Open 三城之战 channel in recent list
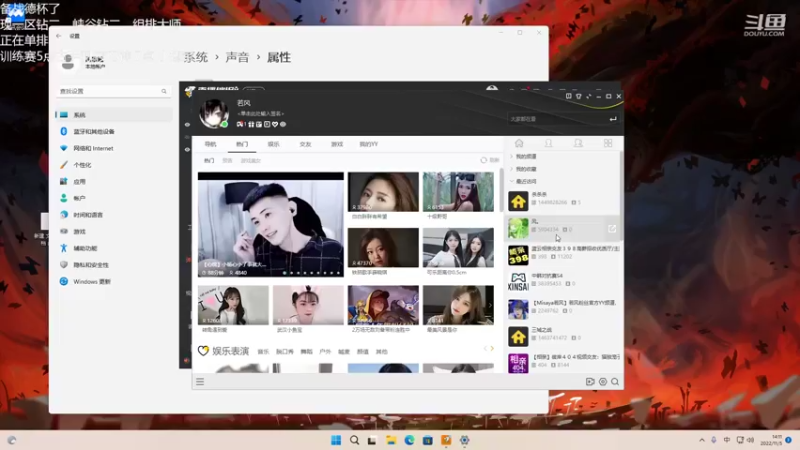The height and width of the screenshot is (450, 800). pos(563,336)
